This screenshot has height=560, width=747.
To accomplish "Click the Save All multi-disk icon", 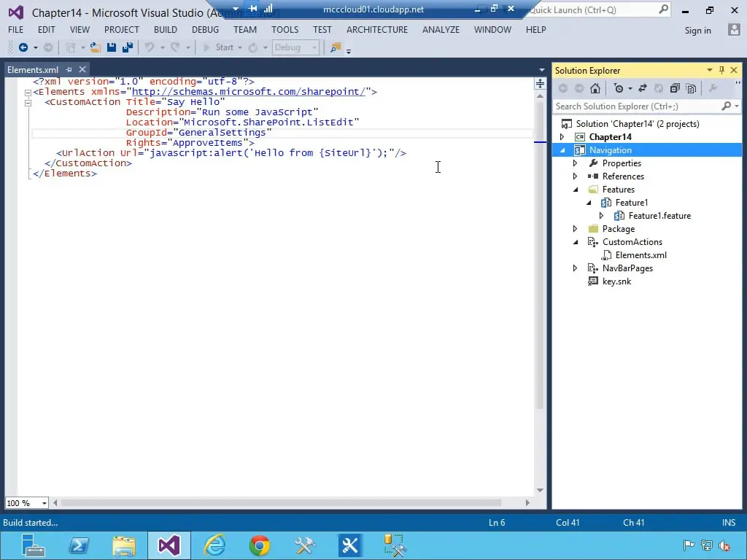I will pos(128,47).
